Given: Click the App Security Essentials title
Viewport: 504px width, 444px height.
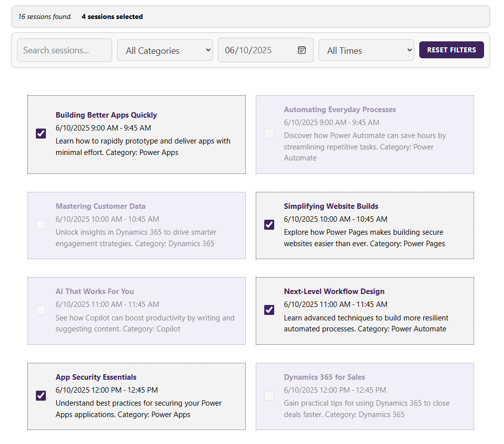Looking at the screenshot, I should pyautogui.click(x=96, y=377).
